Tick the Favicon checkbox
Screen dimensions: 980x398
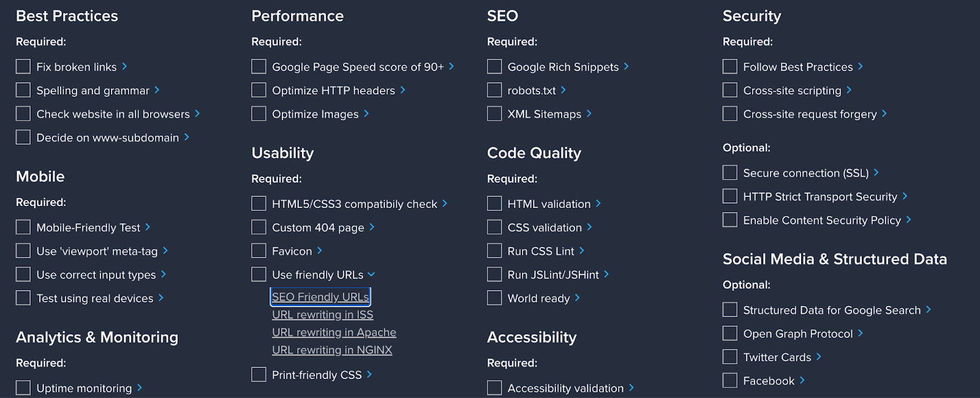click(x=259, y=250)
